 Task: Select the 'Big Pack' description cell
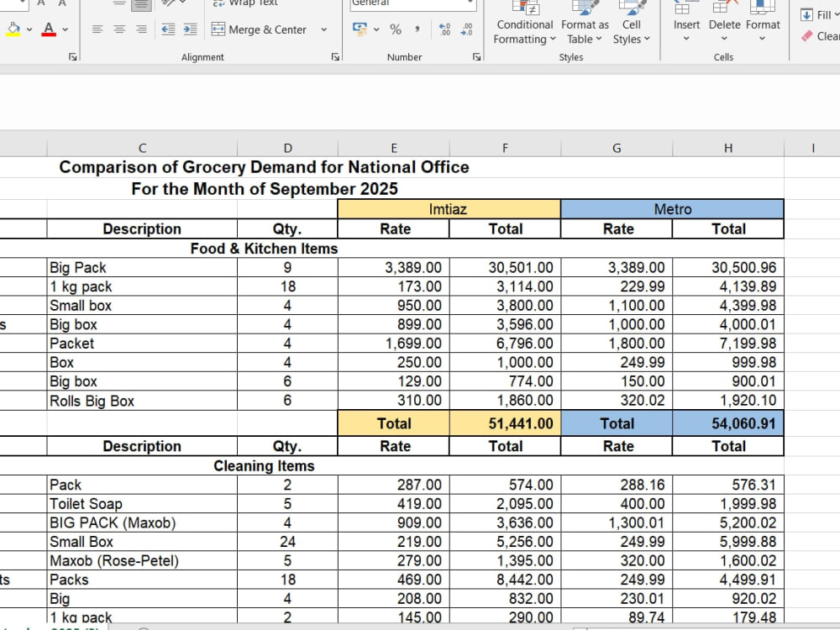point(142,267)
